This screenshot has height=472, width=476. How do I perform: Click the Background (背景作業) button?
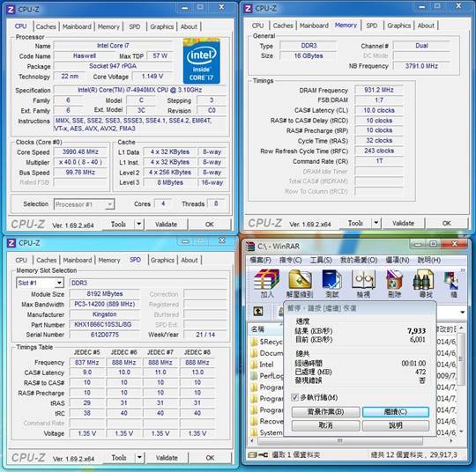coord(326,411)
